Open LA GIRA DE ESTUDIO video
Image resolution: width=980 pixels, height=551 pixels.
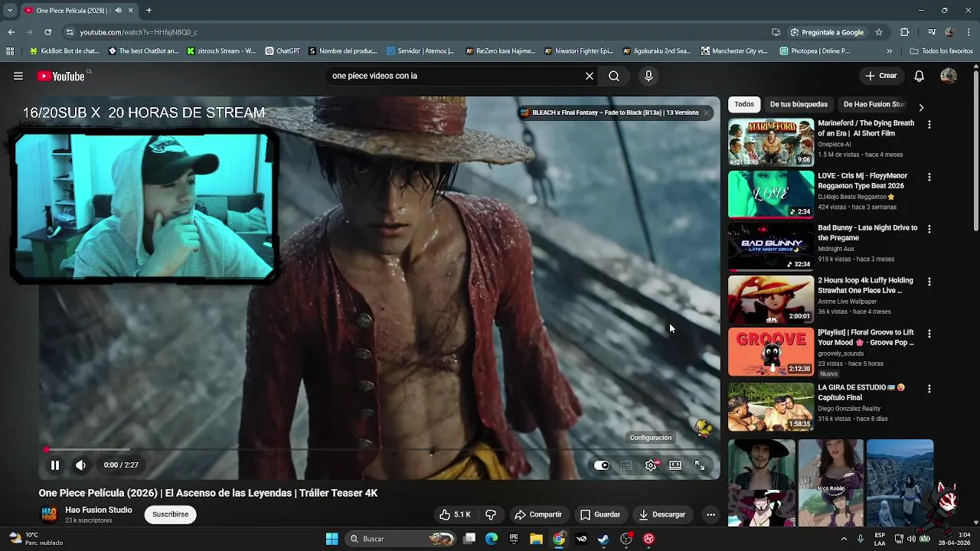(x=861, y=393)
